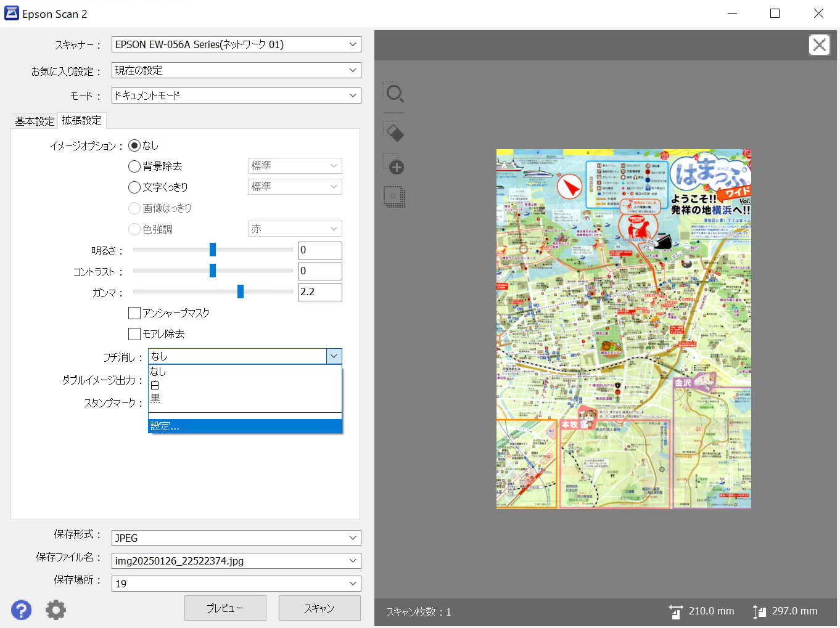Screen dimensions: 840x628
Task: Close the preview panel with X
Action: coord(818,45)
